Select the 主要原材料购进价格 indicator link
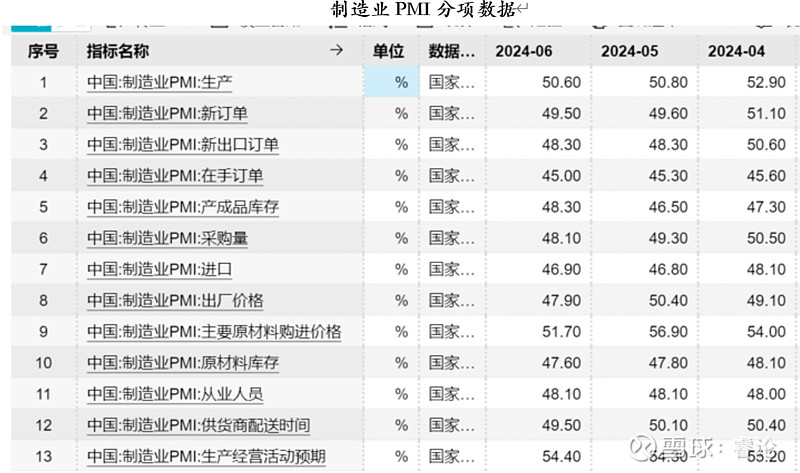 click(x=214, y=331)
